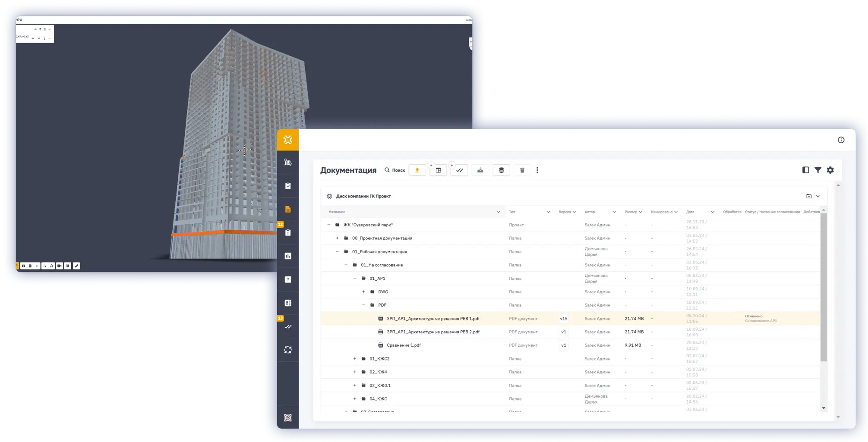868x442 pixels.
Task: Open the Тип column dropdown arrow
Action: pos(548,212)
